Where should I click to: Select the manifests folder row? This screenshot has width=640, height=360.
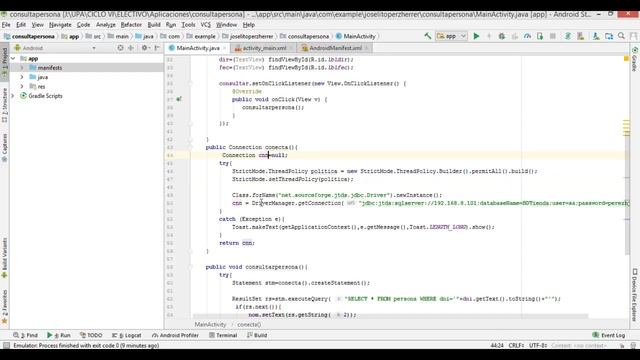87,68
